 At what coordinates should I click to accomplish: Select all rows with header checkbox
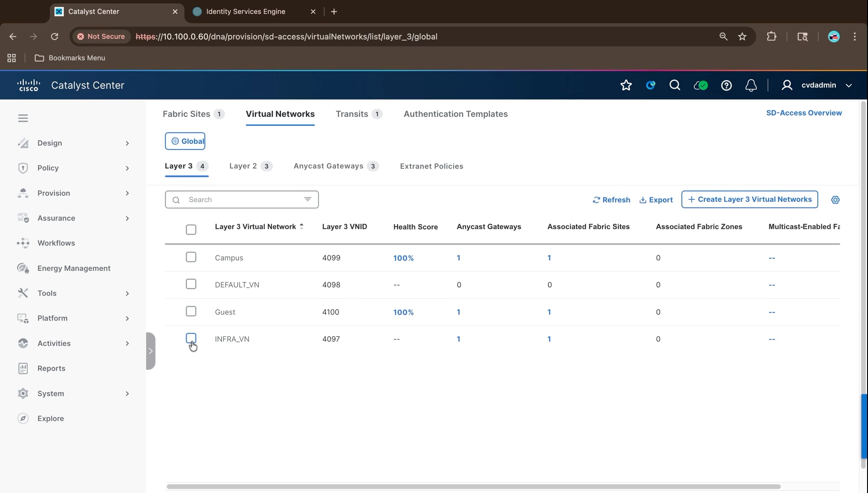[x=191, y=230]
